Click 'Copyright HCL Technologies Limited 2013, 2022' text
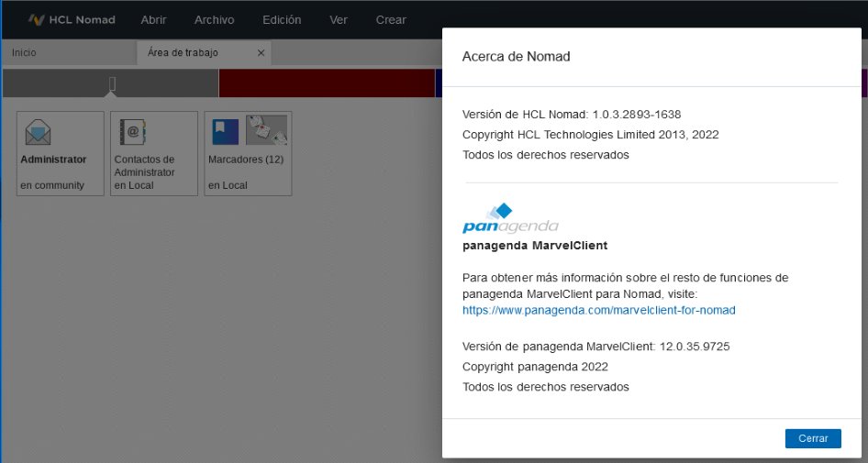The image size is (868, 463). (591, 135)
